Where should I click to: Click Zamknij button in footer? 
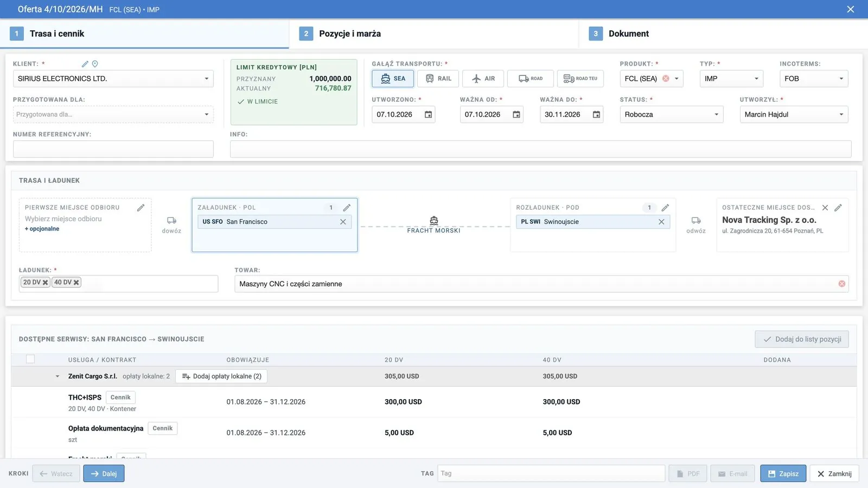[834, 473]
